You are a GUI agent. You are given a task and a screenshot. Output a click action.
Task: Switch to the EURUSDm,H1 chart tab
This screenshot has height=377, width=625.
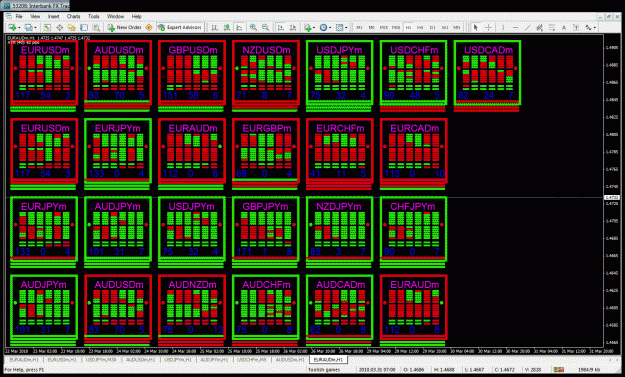62,359
